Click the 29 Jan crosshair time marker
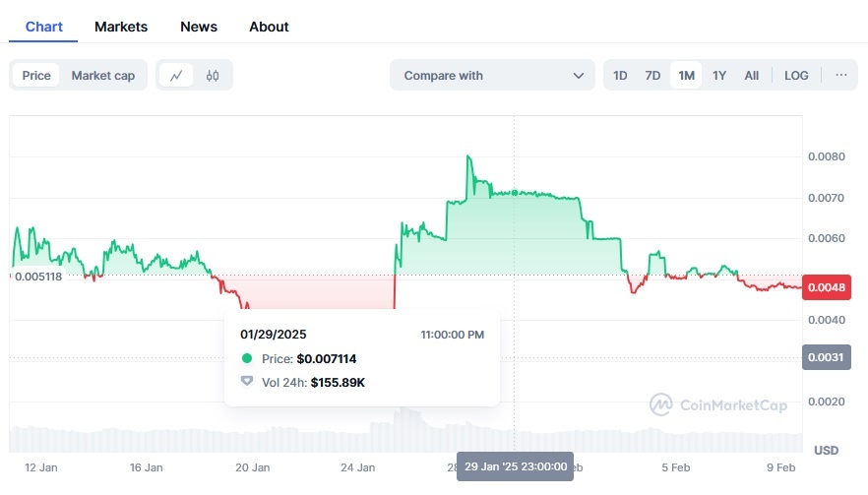Image resolution: width=868 pixels, height=495 pixels. [x=515, y=466]
